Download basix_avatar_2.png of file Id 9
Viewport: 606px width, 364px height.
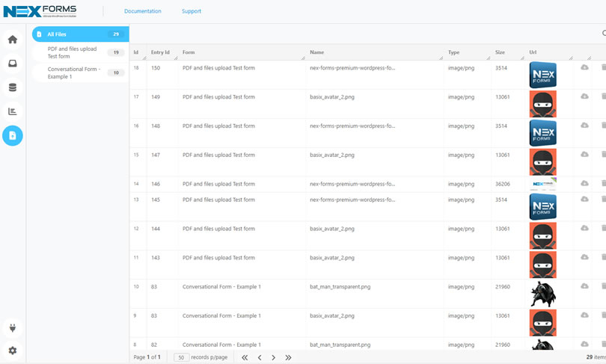tap(584, 315)
